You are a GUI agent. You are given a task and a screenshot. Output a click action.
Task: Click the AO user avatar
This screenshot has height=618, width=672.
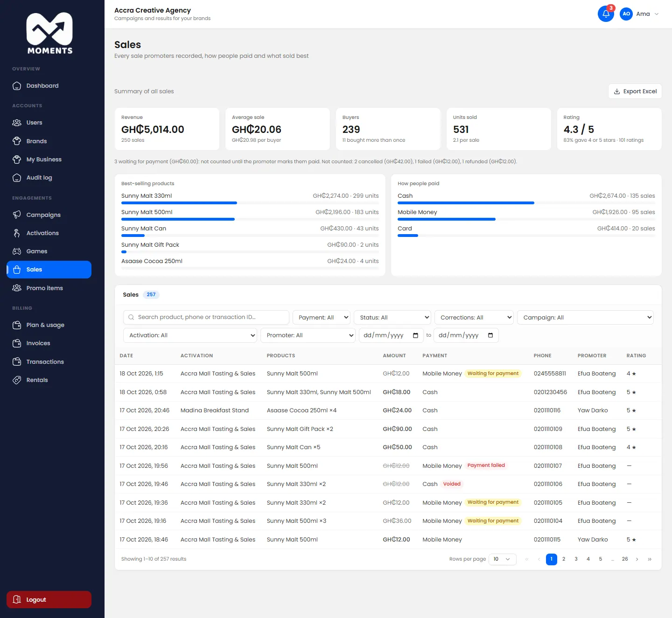[626, 14]
